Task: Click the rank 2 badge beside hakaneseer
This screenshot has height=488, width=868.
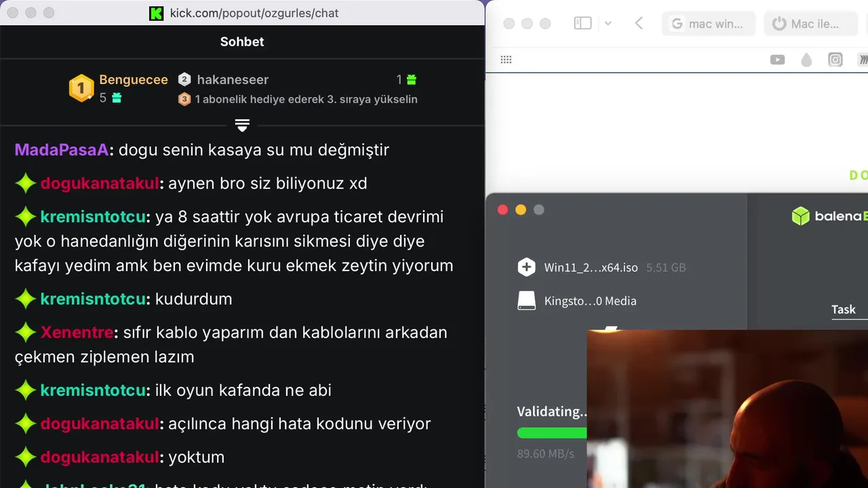Action: [x=184, y=79]
